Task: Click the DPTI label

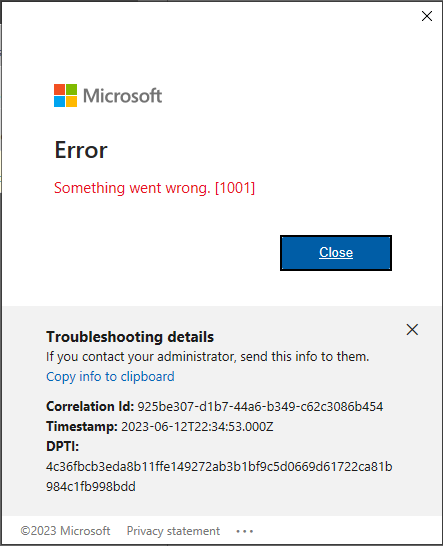Action: tap(63, 446)
